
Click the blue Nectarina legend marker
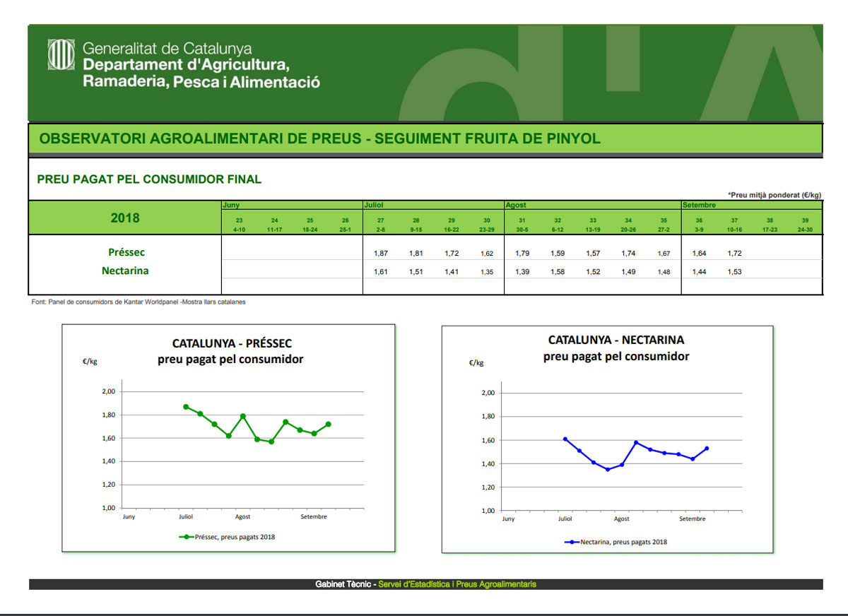[x=572, y=543]
